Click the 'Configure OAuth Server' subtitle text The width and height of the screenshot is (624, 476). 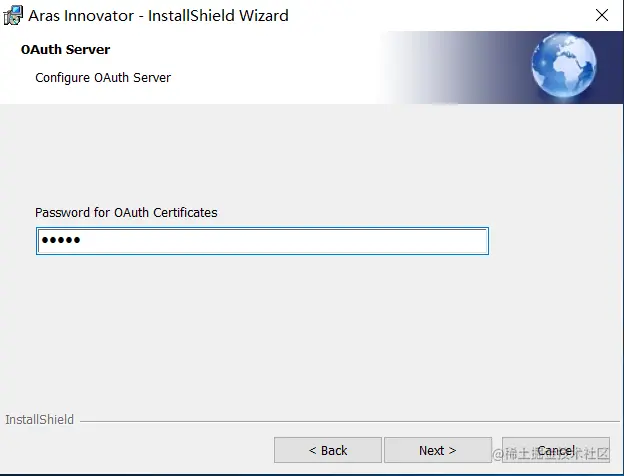103,78
